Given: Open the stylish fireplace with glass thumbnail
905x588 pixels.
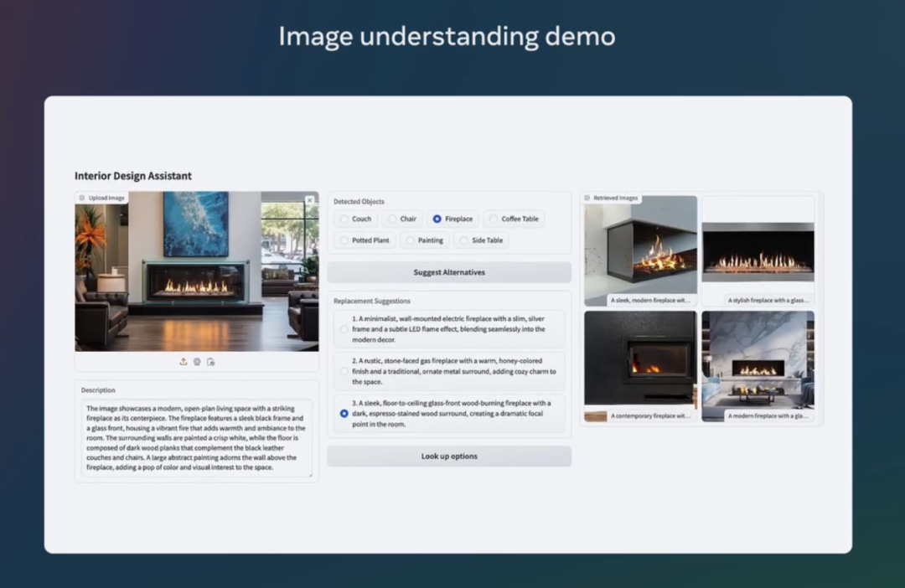Looking at the screenshot, I should click(x=758, y=251).
